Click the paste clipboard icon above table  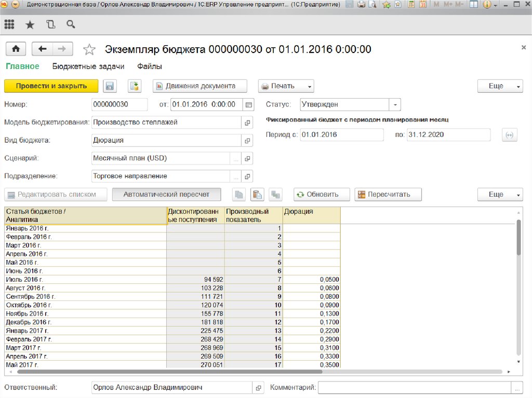coord(257,195)
